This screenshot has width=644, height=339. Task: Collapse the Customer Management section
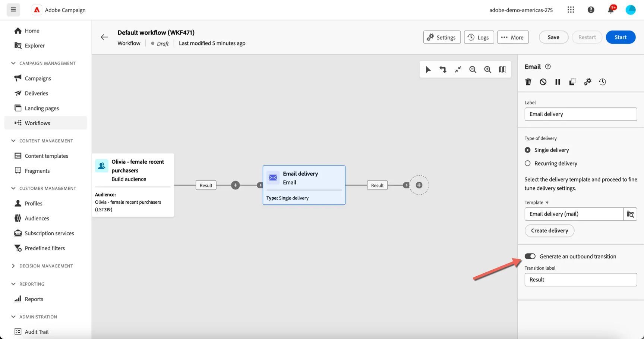13,188
